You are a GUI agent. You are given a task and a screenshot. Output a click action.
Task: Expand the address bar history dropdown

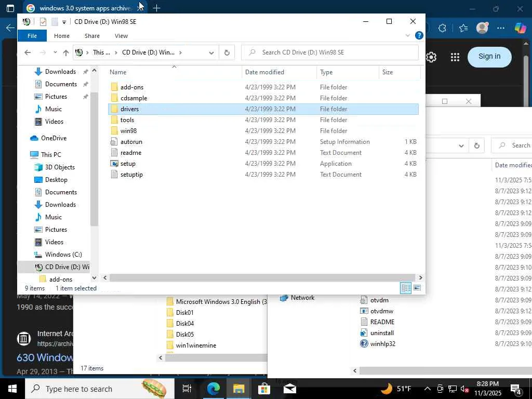(211, 52)
